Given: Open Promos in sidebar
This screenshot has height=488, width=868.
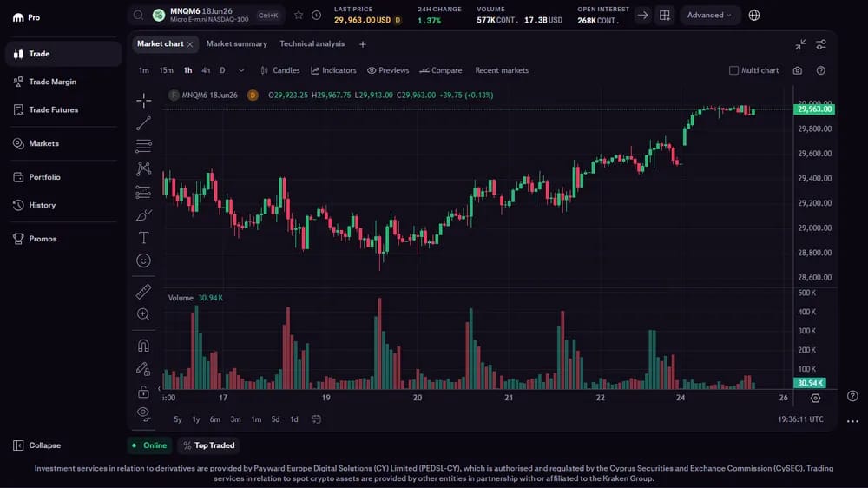Looking at the screenshot, I should 63,239.
